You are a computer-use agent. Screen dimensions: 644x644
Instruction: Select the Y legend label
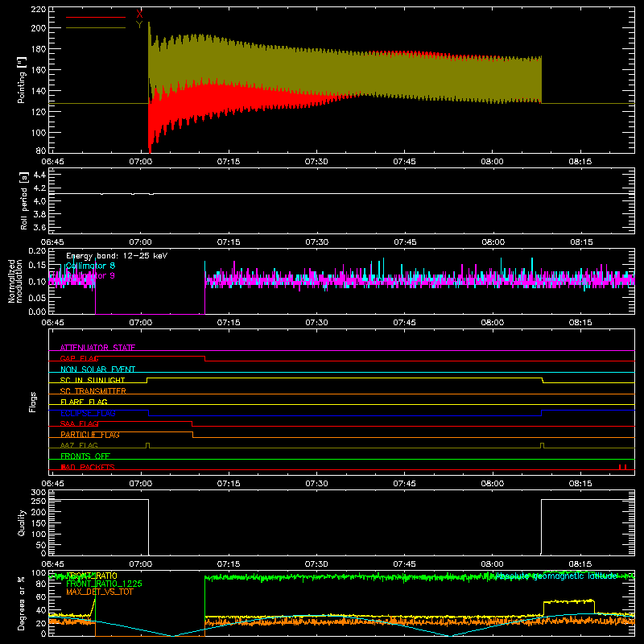[x=139, y=25]
